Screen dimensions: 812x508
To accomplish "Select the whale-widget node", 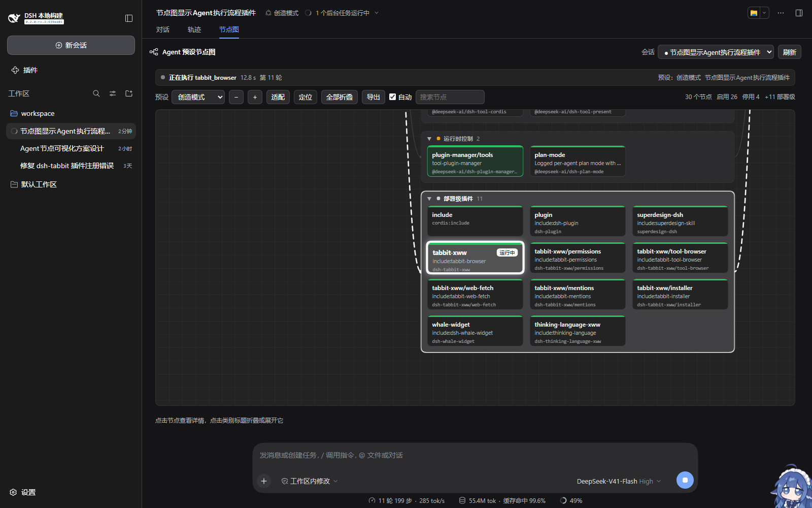I will [475, 331].
